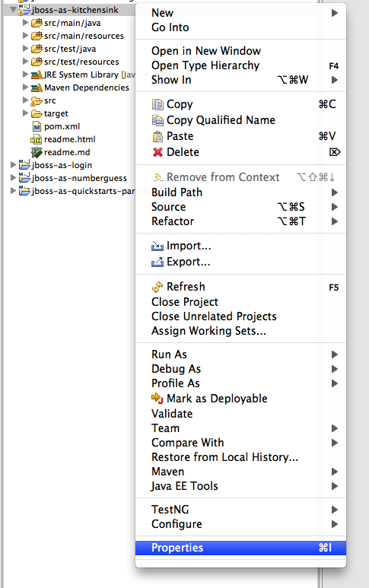Select the highlighted Properties entry
Screen dimensions: 369x588
click(240, 548)
